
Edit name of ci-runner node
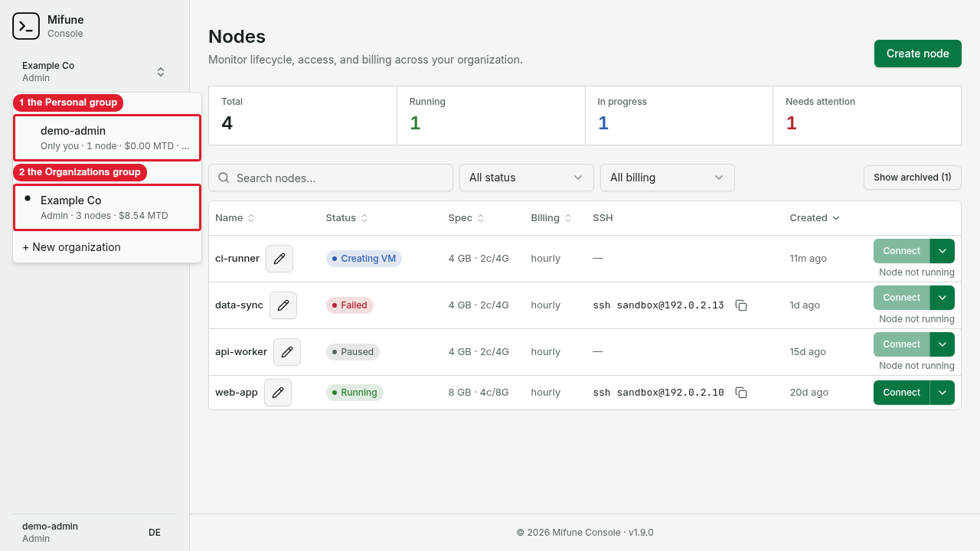point(279,259)
